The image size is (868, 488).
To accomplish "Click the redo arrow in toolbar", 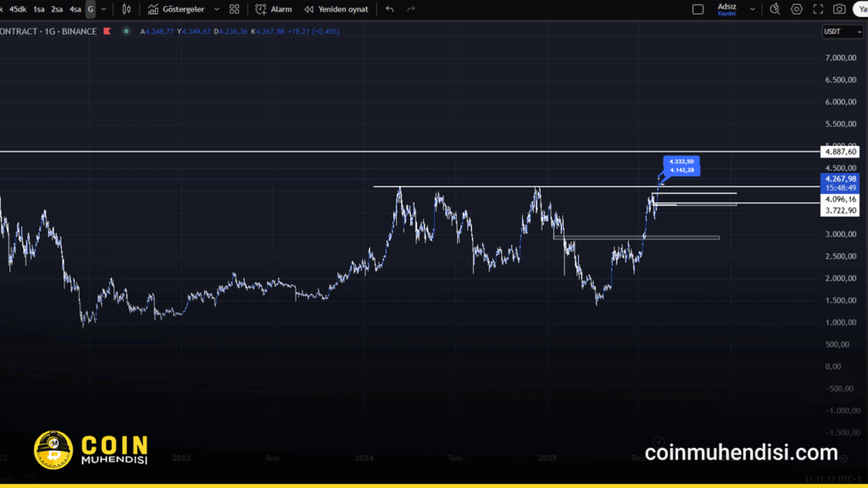I will (411, 9).
